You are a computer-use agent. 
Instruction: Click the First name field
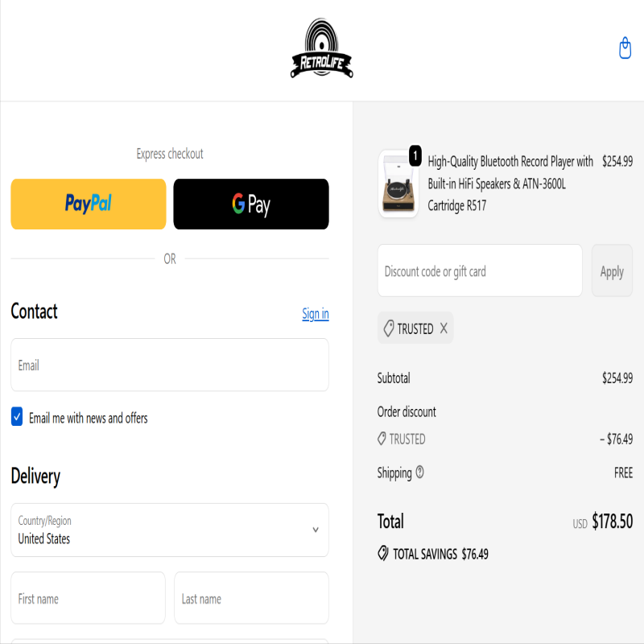(x=88, y=598)
